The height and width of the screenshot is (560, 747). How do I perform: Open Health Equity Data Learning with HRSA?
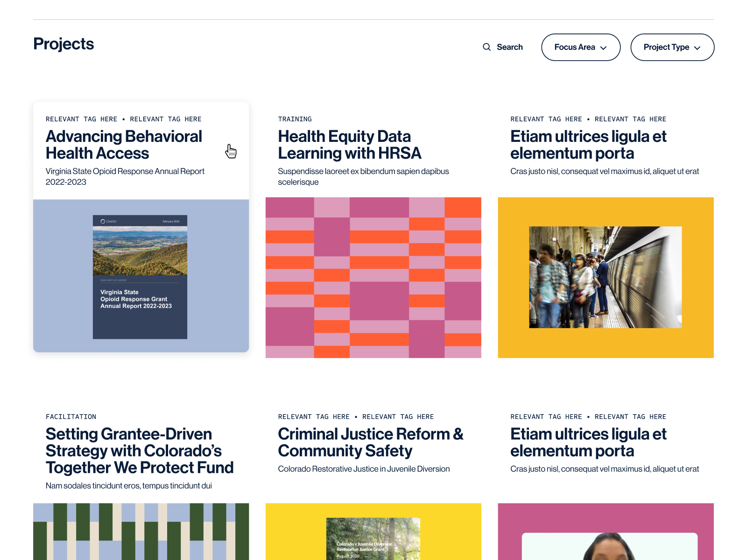point(350,145)
